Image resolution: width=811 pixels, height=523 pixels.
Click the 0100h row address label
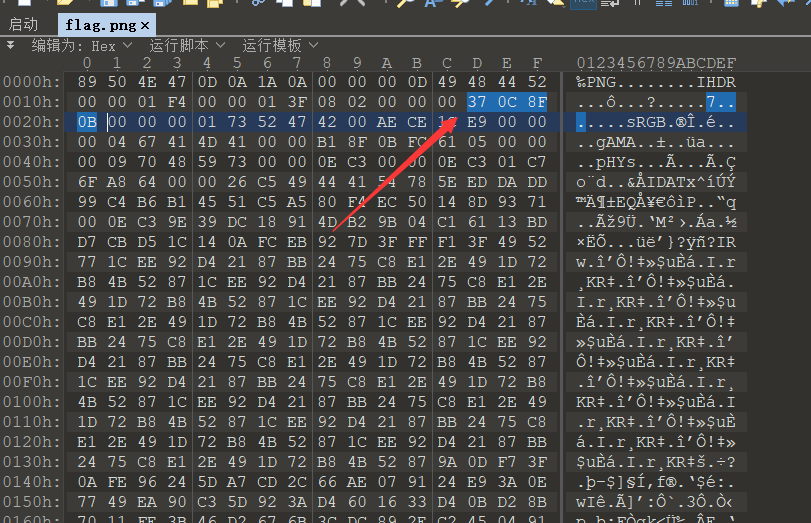(x=31, y=402)
